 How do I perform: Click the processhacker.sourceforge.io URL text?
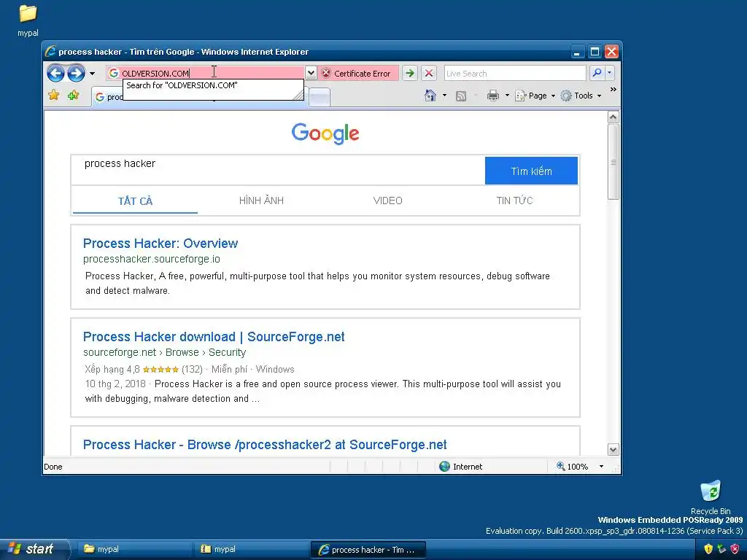[x=152, y=259]
